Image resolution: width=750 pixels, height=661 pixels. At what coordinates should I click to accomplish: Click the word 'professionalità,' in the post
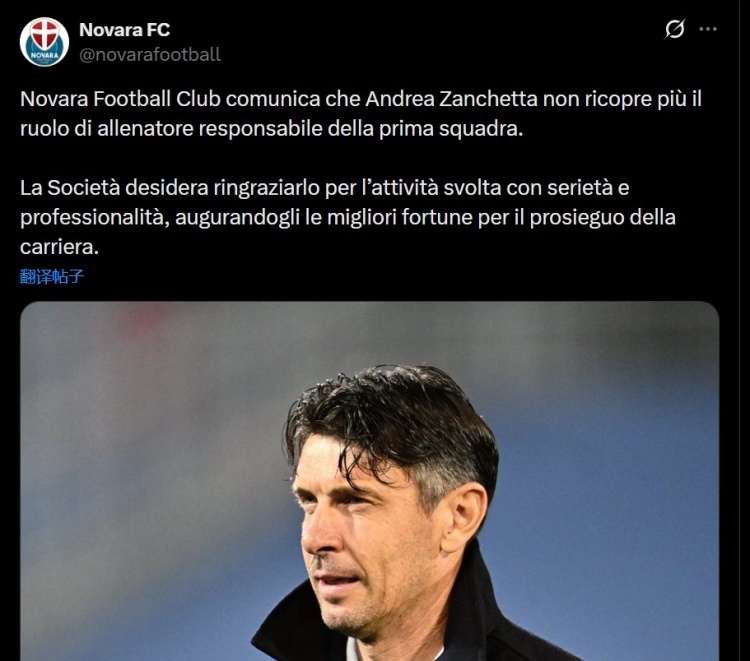(95, 218)
